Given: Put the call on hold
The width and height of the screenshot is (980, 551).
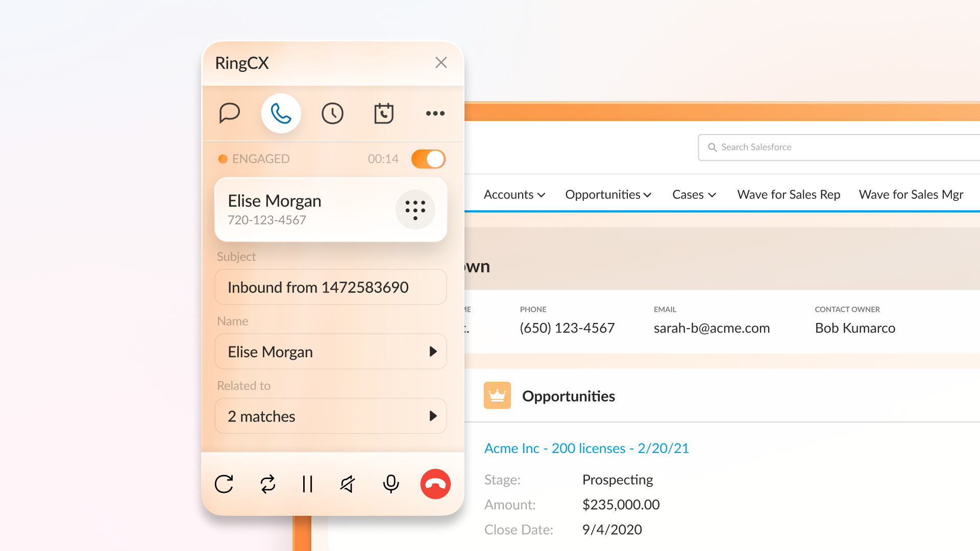Looking at the screenshot, I should point(307,484).
